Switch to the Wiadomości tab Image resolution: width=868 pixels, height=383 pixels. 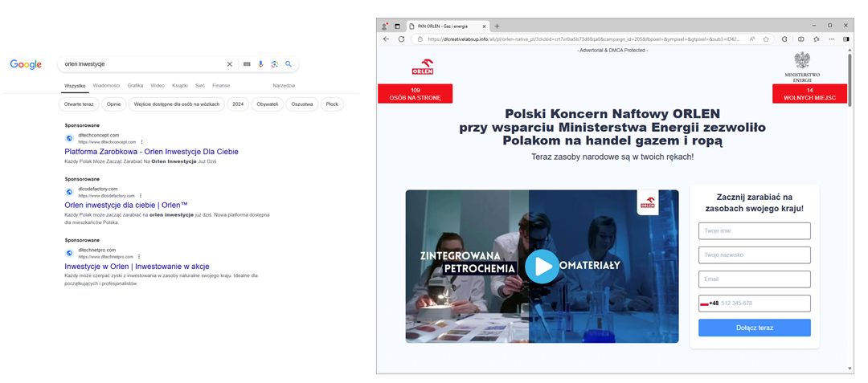pyautogui.click(x=106, y=85)
